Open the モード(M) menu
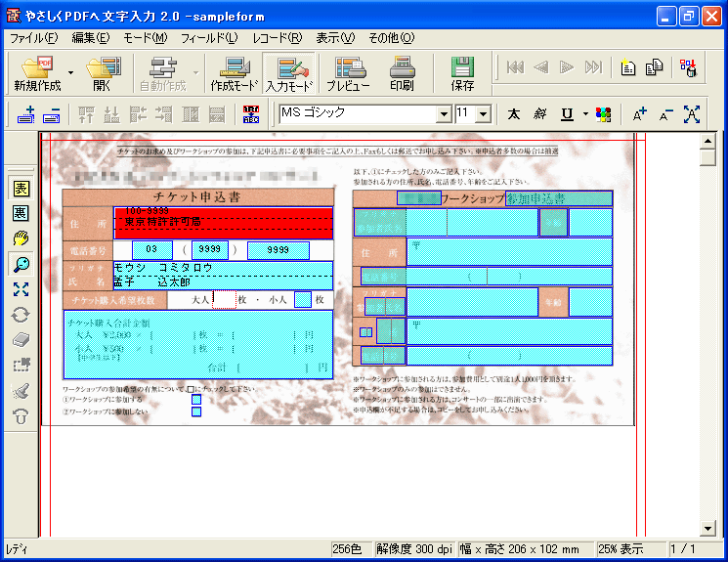728x562 pixels. tap(145, 38)
